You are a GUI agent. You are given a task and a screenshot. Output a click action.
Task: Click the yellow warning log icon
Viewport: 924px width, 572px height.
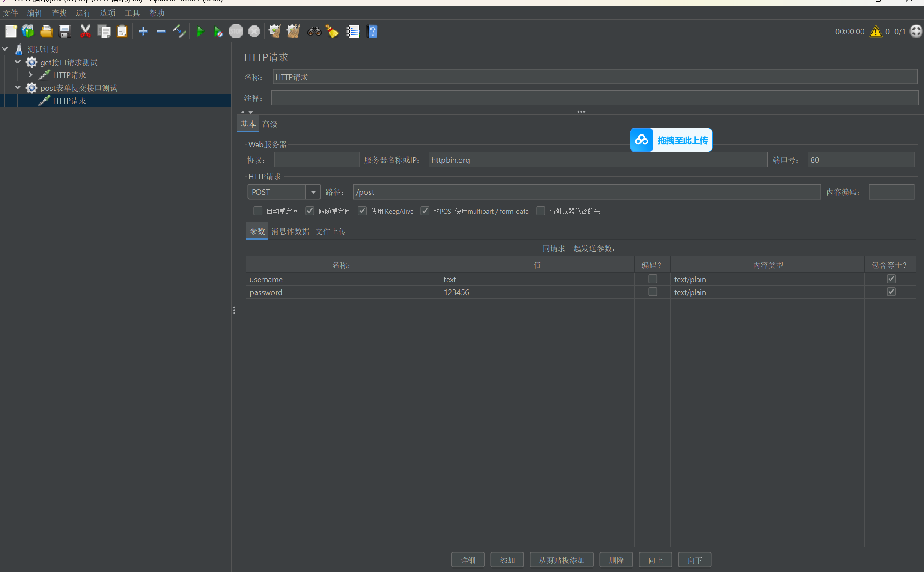[x=876, y=31]
